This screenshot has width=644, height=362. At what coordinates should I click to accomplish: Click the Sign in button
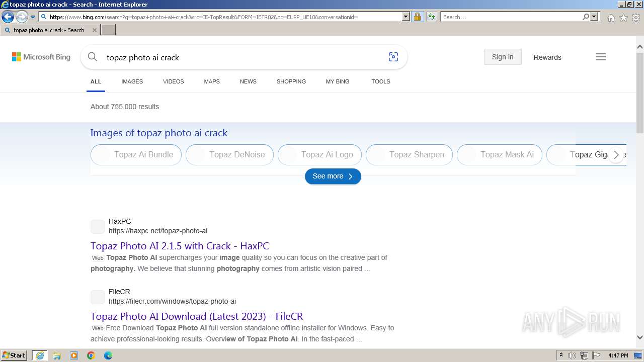coord(503,57)
